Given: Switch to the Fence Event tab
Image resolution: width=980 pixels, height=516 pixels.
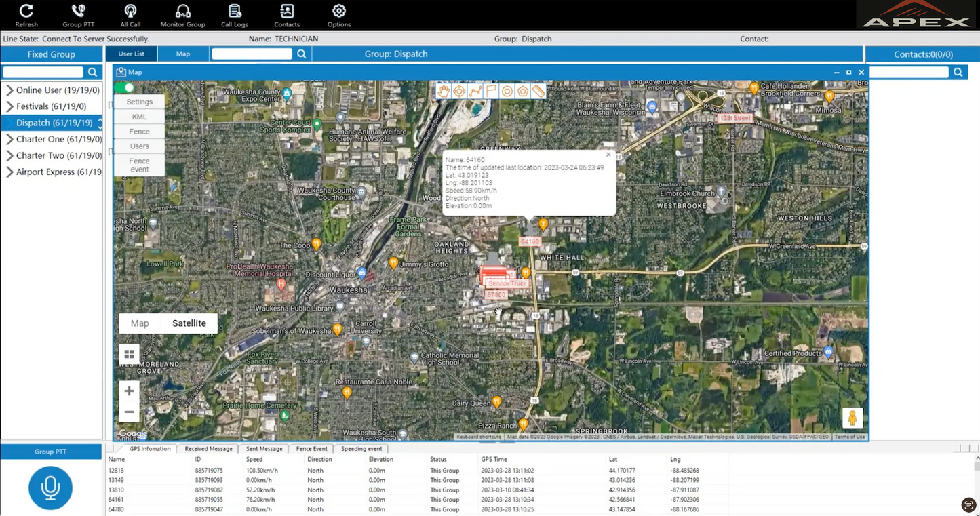Looking at the screenshot, I should [311, 449].
